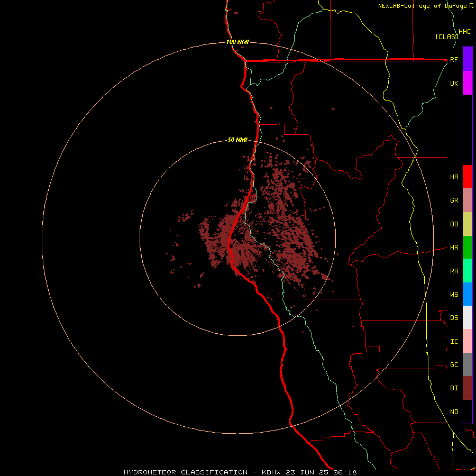Click the [CLAS] legend header

coord(447,36)
